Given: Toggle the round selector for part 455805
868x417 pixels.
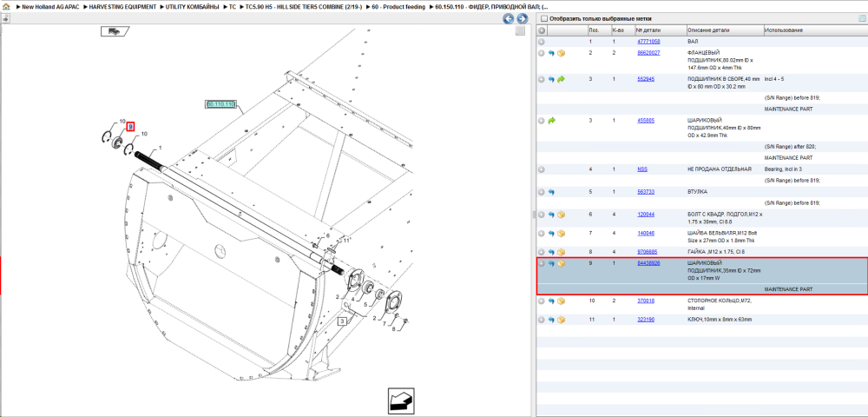Looking at the screenshot, I should (x=542, y=120).
